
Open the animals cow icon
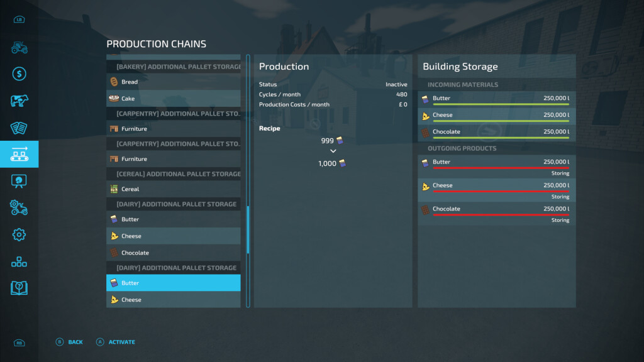pyautogui.click(x=19, y=101)
